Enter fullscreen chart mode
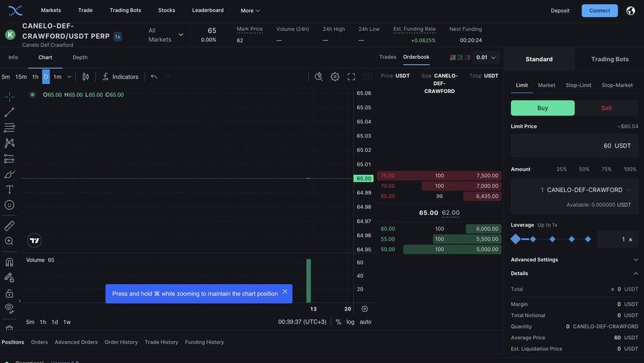This screenshot has width=644, height=363. [x=351, y=77]
